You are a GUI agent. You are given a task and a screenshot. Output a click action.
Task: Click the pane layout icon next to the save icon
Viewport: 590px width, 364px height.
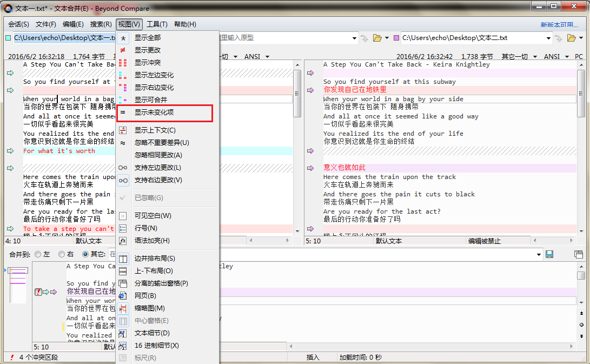tap(578, 254)
